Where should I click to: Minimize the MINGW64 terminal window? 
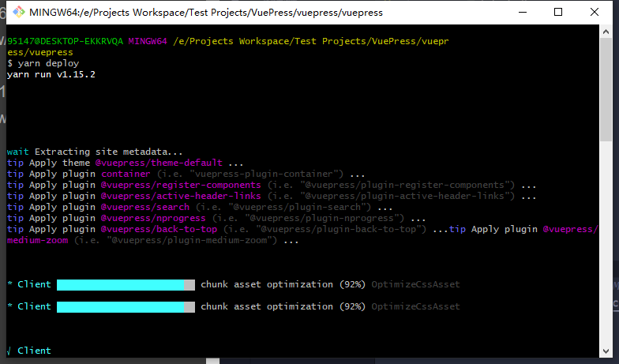(523, 13)
